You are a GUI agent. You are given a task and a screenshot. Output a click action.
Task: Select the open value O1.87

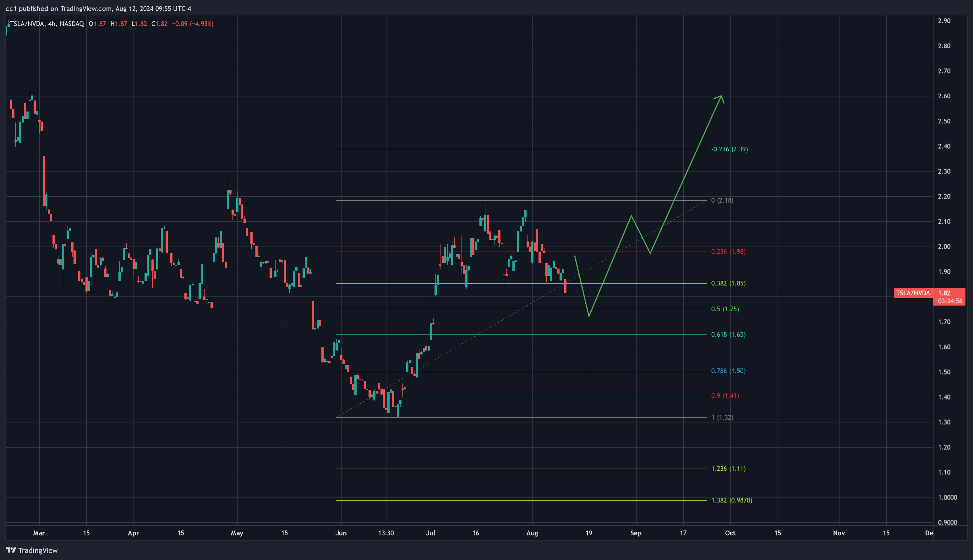coord(97,24)
